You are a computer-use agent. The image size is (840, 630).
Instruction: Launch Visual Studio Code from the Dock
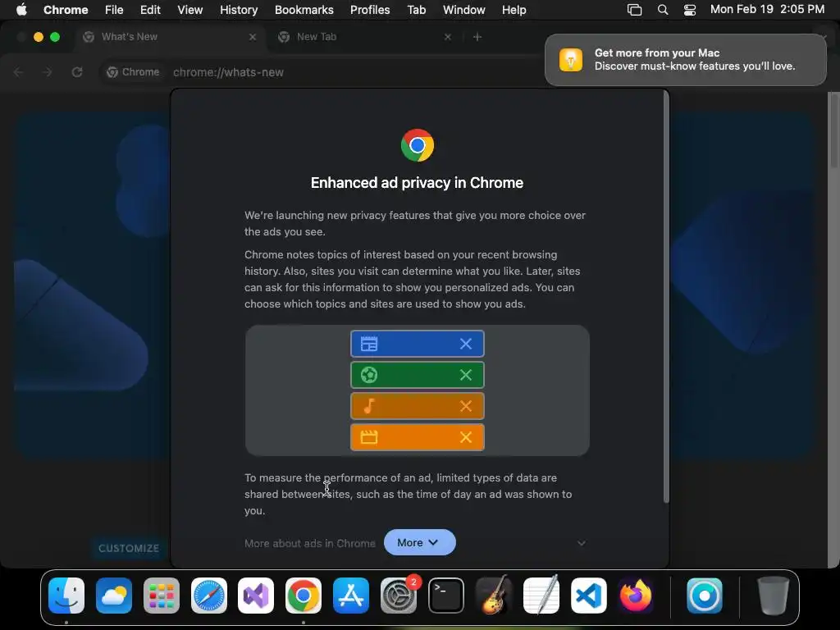pos(588,596)
